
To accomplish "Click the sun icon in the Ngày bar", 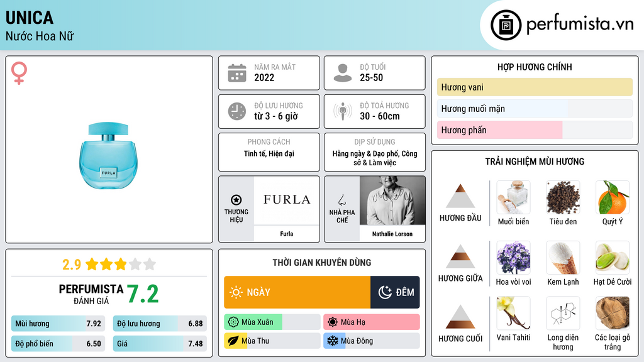I will coord(236,292).
